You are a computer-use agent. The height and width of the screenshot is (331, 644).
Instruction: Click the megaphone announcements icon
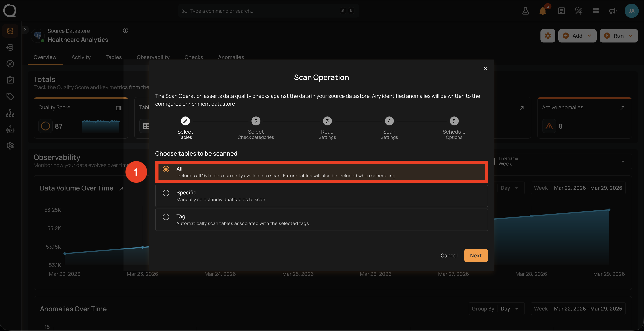(613, 11)
